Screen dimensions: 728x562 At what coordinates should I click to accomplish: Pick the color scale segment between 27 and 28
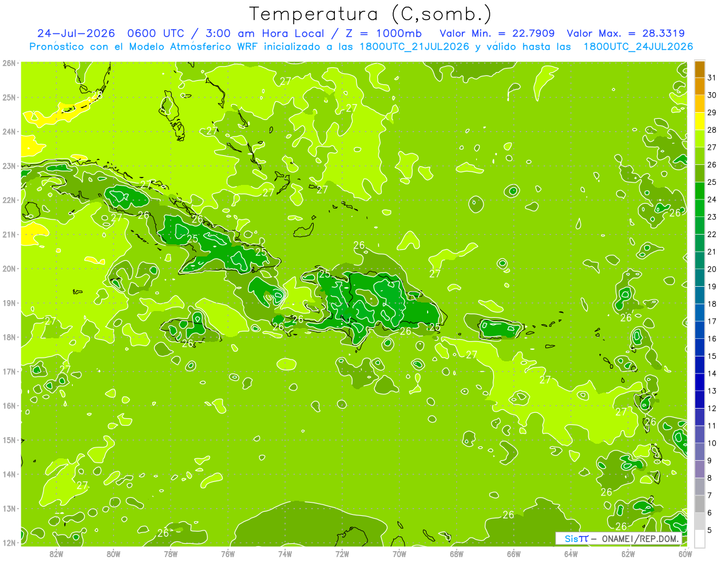tap(699, 138)
